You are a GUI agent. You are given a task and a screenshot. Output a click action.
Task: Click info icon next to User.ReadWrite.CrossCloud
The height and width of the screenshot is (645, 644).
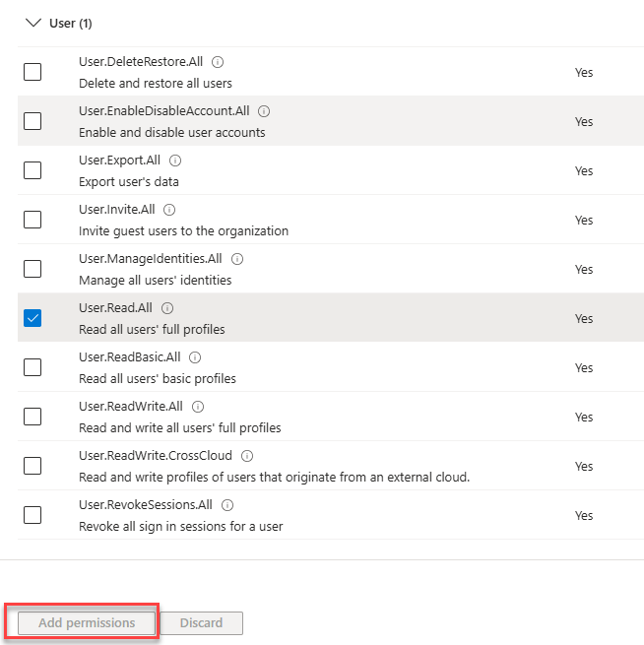point(247,456)
